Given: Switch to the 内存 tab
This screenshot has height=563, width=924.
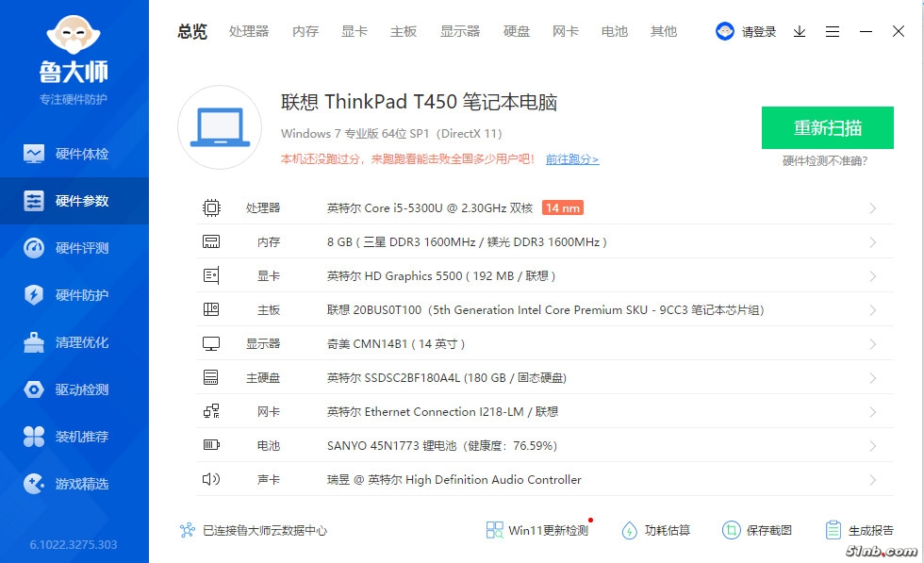Looking at the screenshot, I should [x=305, y=31].
